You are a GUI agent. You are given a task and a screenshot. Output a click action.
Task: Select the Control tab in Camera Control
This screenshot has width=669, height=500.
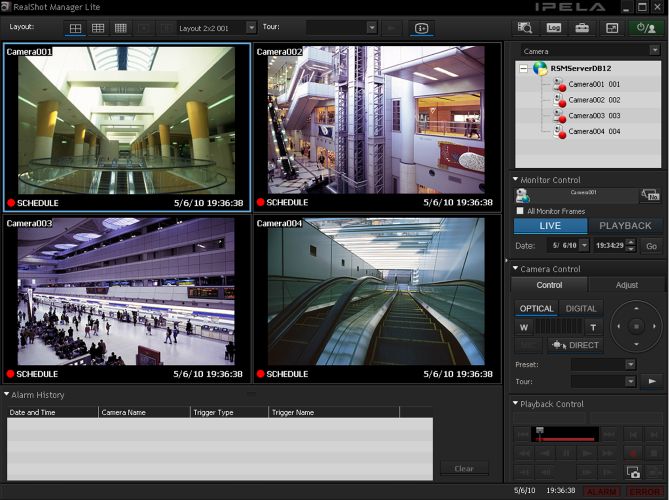(x=549, y=285)
